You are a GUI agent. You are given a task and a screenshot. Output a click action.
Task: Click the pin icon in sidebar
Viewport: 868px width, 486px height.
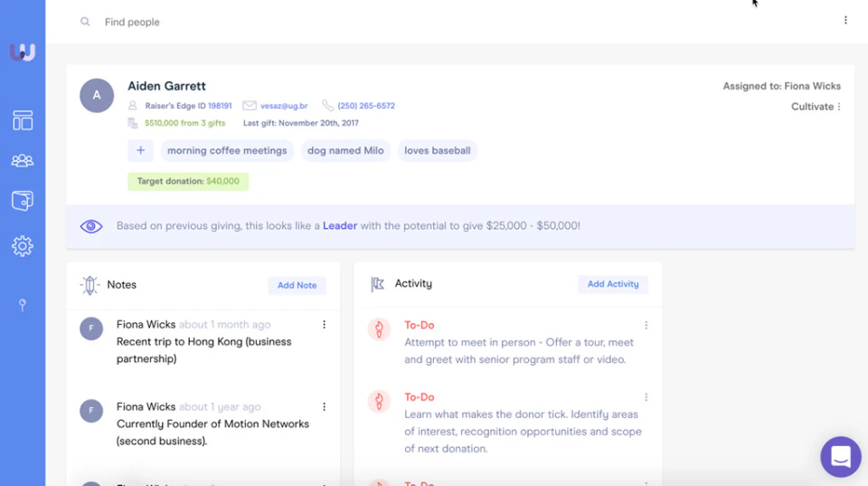click(x=22, y=305)
